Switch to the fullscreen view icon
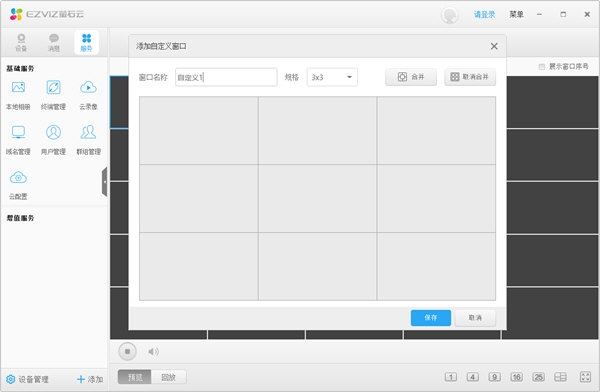600x392 pixels. [585, 377]
